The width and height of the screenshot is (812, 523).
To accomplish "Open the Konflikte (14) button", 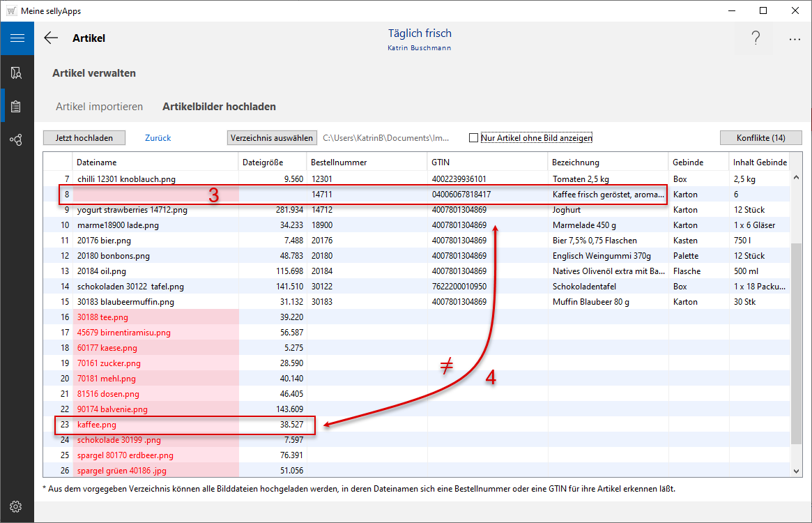I will [760, 138].
